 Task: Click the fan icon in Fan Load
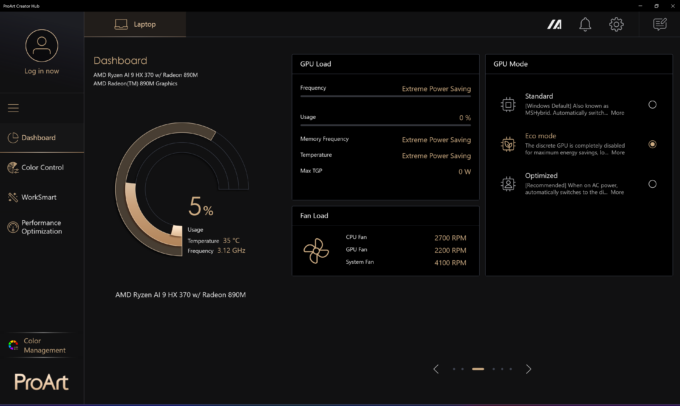pos(316,251)
